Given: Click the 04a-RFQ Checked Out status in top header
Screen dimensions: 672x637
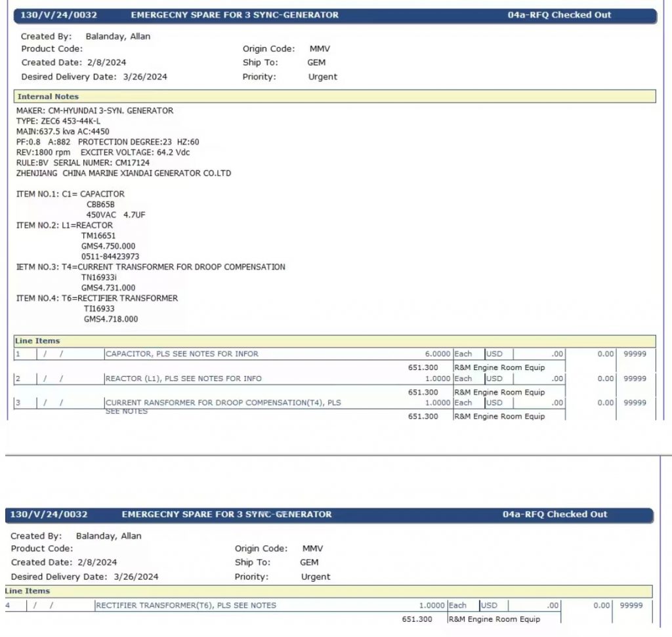Looking at the screenshot, I should click(559, 15).
